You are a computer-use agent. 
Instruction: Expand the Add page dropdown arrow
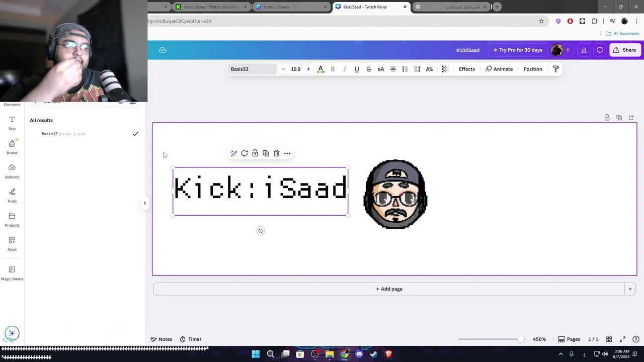click(630, 289)
